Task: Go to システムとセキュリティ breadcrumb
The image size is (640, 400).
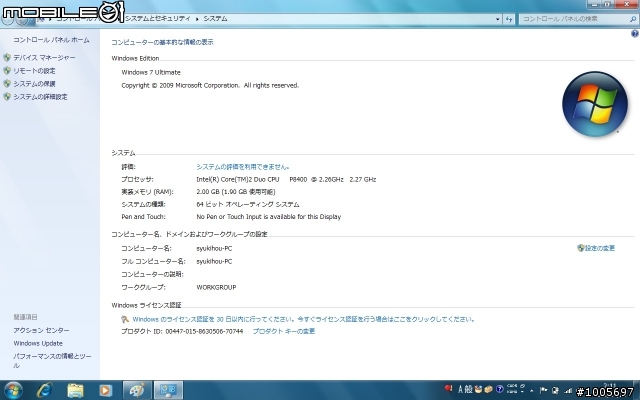Action: coord(158,19)
